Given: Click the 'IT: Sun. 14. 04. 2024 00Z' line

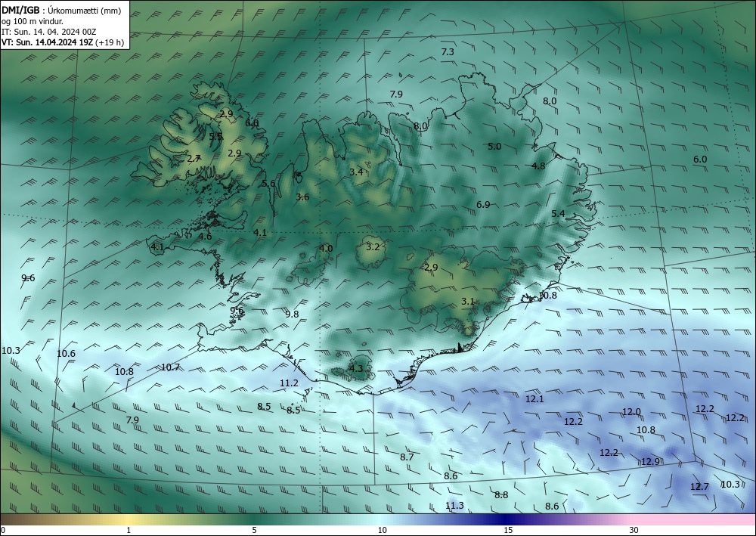Looking at the screenshot, I should point(48,32).
